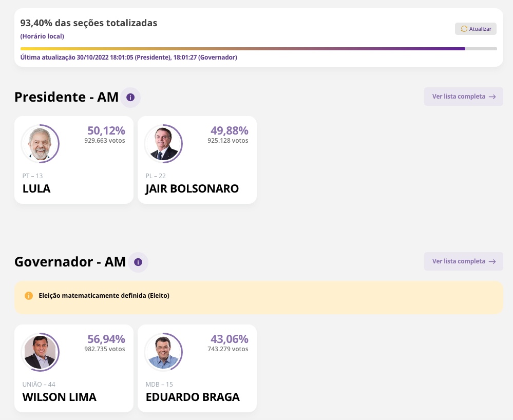Click the refresh icon inside the Atualizar button
This screenshot has height=420, width=513.
click(x=465, y=29)
